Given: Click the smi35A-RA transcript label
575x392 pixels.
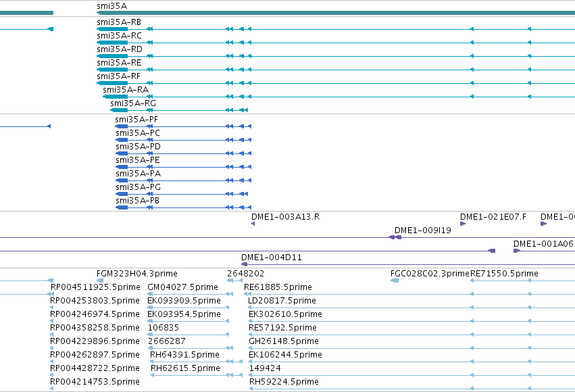Looking at the screenshot, I should point(126,90).
